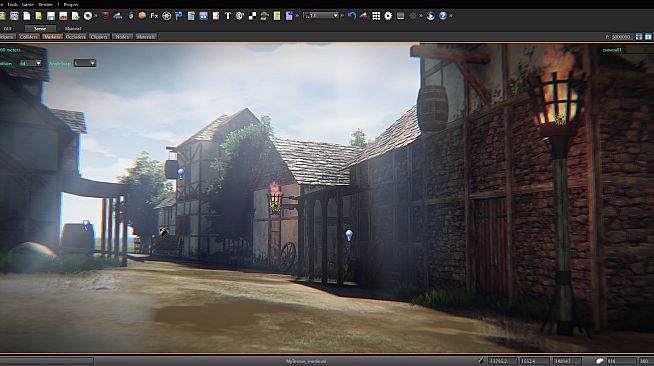The height and width of the screenshot is (366, 654).
Task: Switch to the Scene tab
Action: coord(40,28)
